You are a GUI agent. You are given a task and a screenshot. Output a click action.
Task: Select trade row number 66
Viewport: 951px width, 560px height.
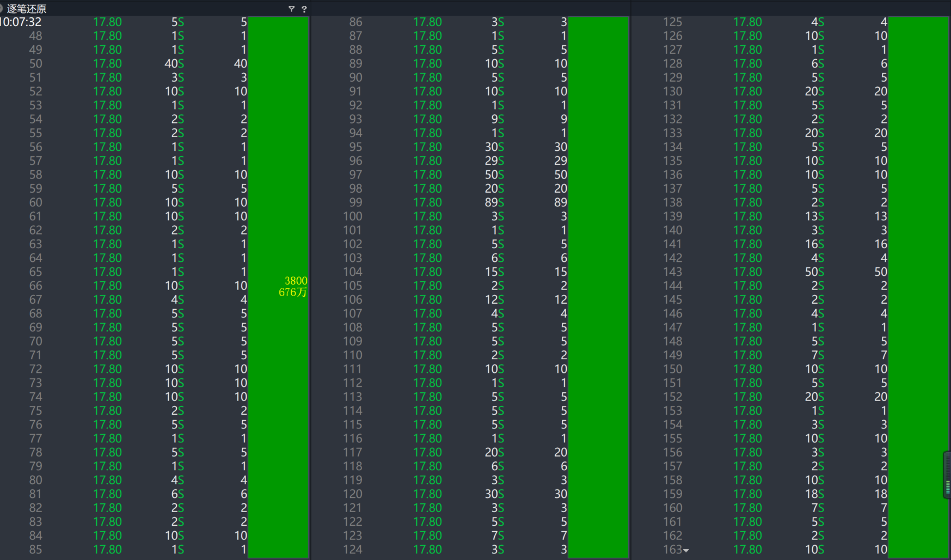[35, 286]
